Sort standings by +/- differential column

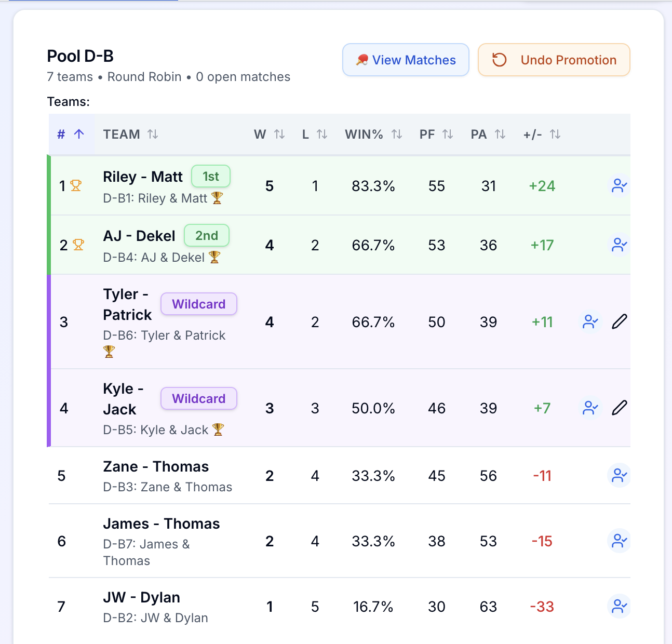point(541,135)
